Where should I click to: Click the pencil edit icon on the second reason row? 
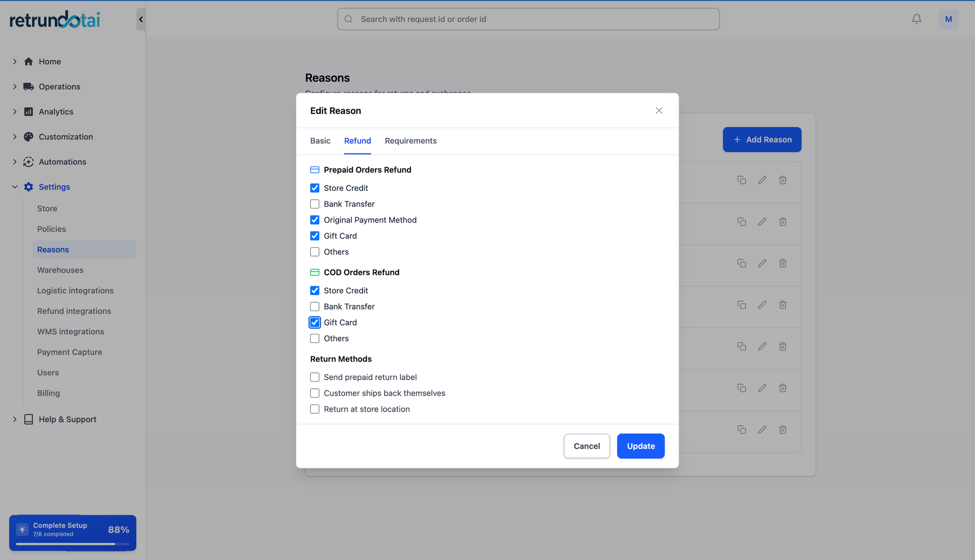[x=762, y=221]
